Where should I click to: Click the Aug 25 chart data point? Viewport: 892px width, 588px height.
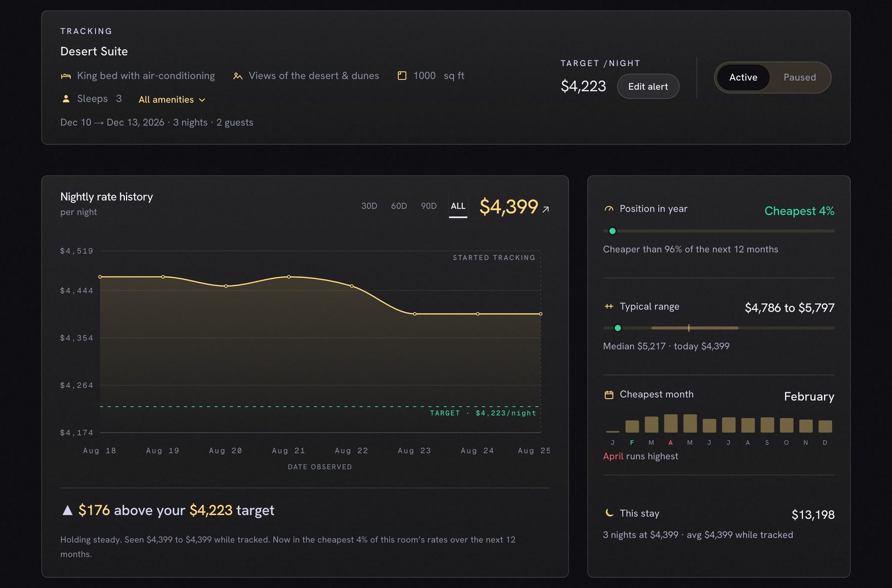540,314
